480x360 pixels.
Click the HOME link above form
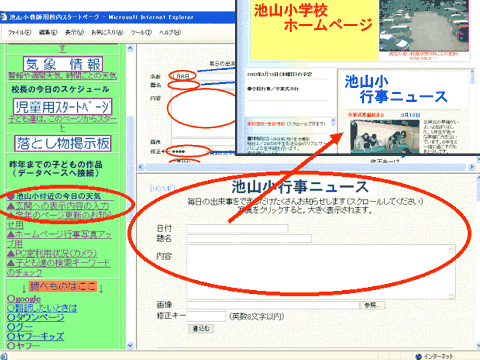(162, 188)
